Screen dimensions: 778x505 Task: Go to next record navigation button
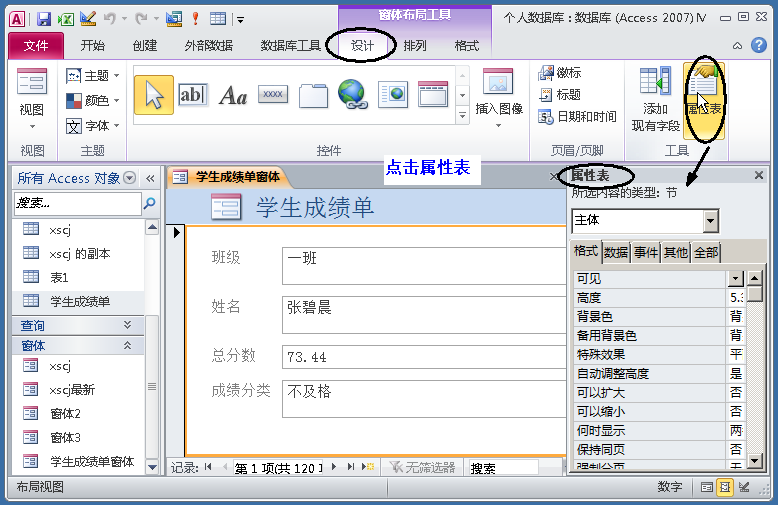334,467
